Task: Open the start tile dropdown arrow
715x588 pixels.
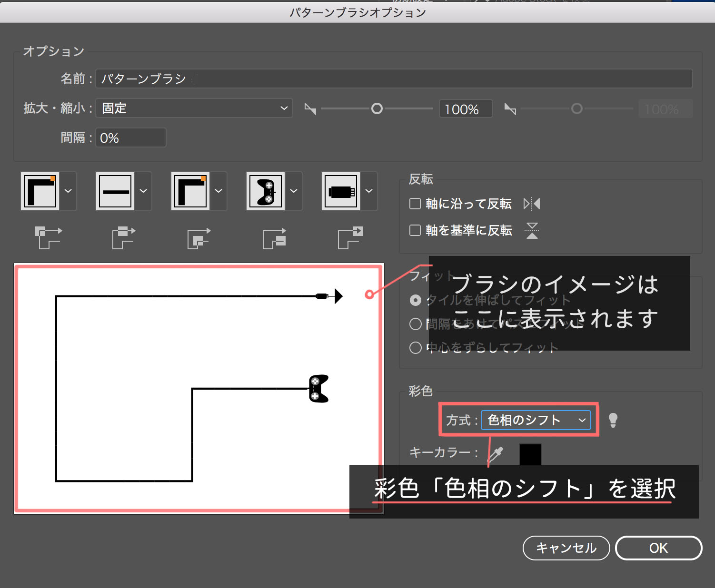Action: coord(294,191)
